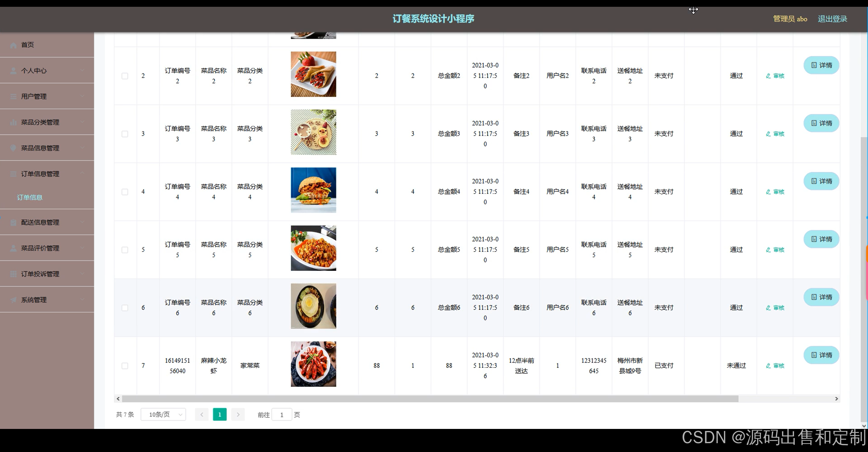This screenshot has height=452, width=868.
Task: Click 审核 for order row 2
Action: pyautogui.click(x=775, y=76)
